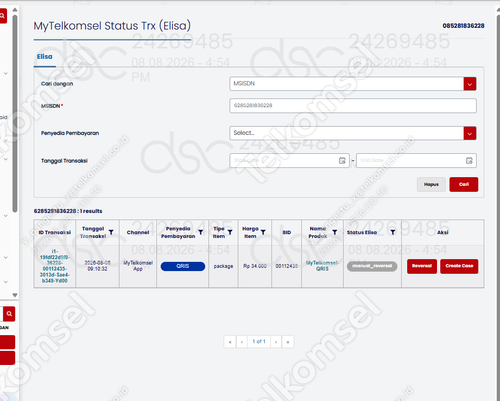The width and height of the screenshot is (500, 401).
Task: Go to first page of results
Action: click(230, 342)
